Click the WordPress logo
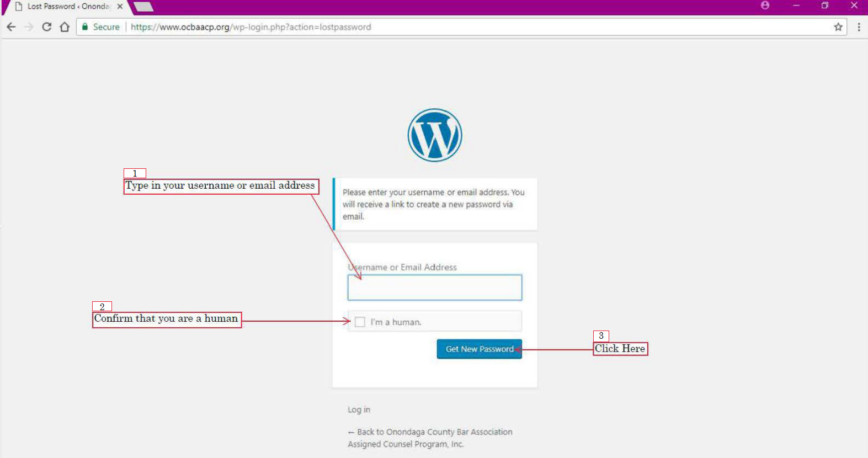Viewport: 868px width, 458px height. pyautogui.click(x=435, y=135)
